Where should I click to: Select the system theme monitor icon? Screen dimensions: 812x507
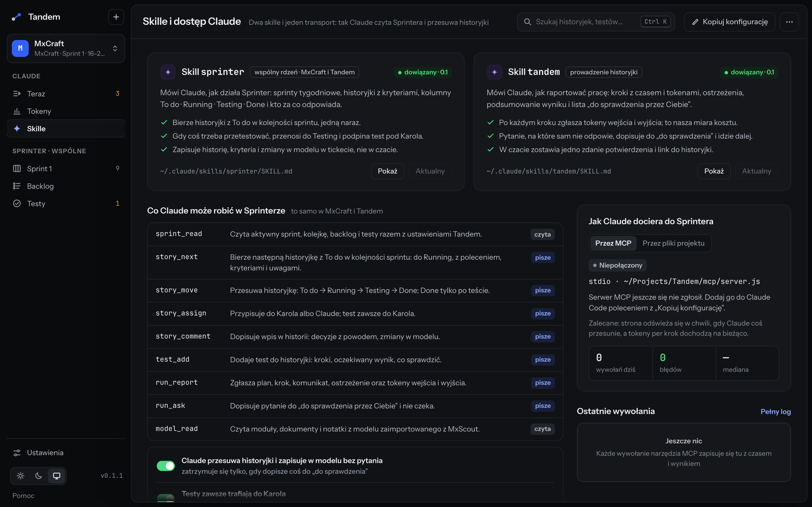click(57, 475)
